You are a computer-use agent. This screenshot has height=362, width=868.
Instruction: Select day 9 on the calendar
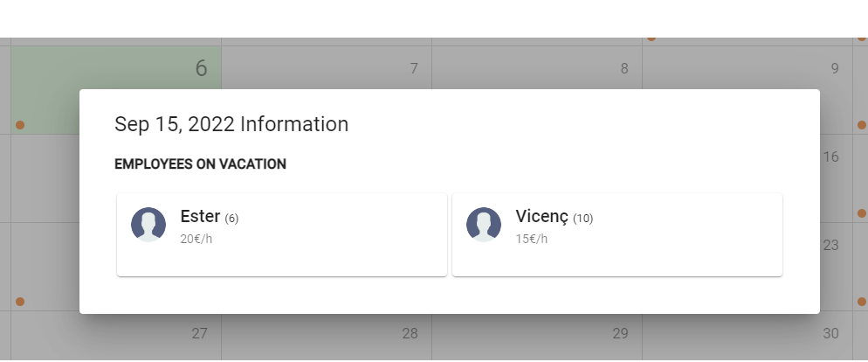[x=747, y=67]
